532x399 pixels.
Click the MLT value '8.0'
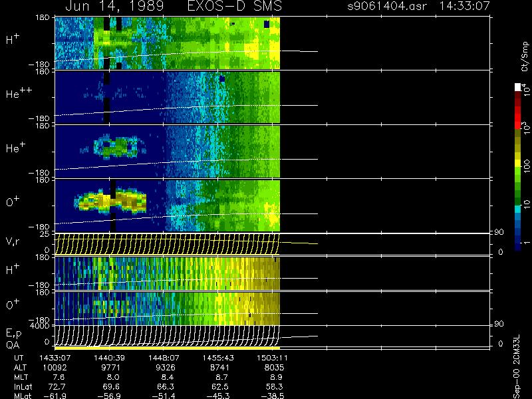pos(113,377)
